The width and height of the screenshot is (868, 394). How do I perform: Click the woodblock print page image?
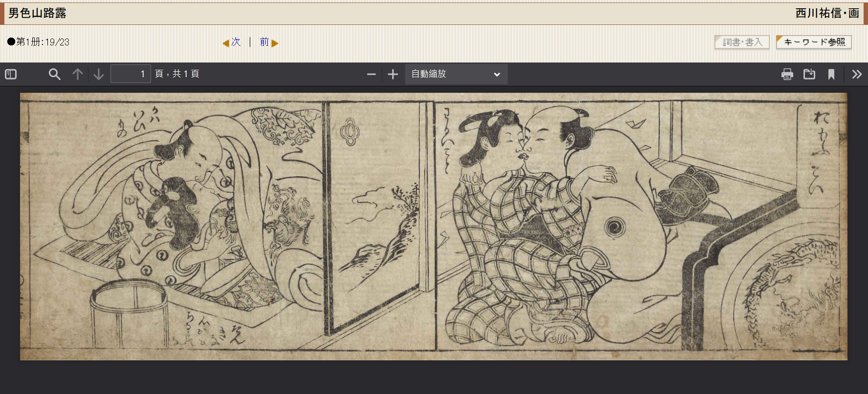click(x=434, y=227)
